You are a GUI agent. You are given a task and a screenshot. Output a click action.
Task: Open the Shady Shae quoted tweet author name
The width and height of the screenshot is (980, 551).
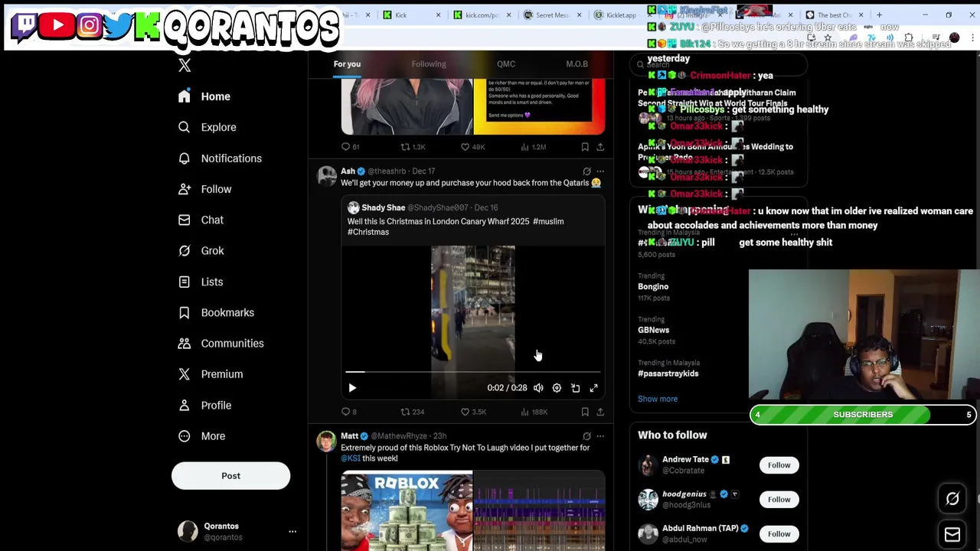coord(383,207)
